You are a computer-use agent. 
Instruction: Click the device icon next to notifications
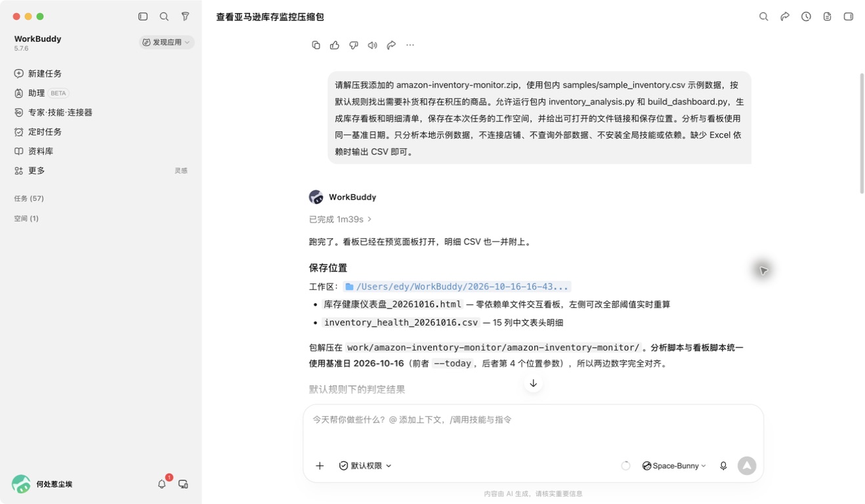pyautogui.click(x=183, y=484)
